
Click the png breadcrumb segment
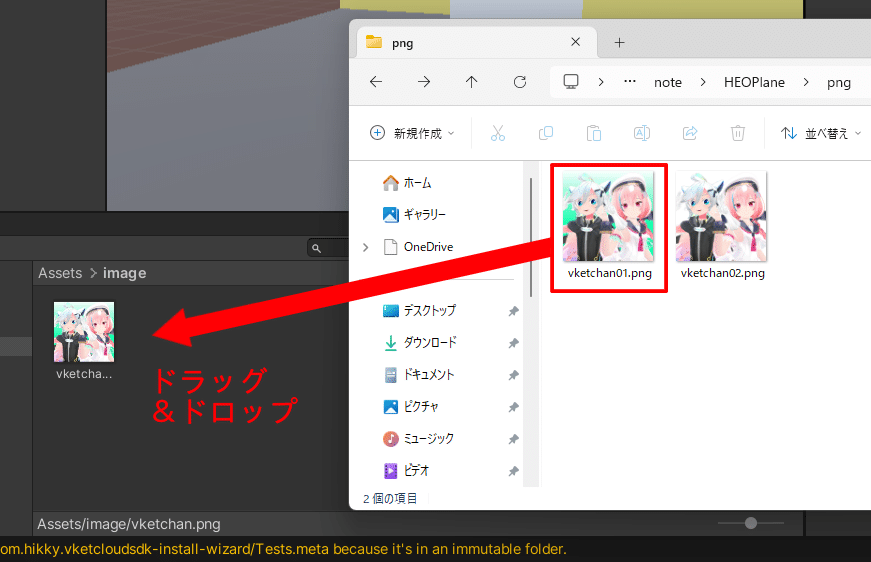pyautogui.click(x=839, y=83)
